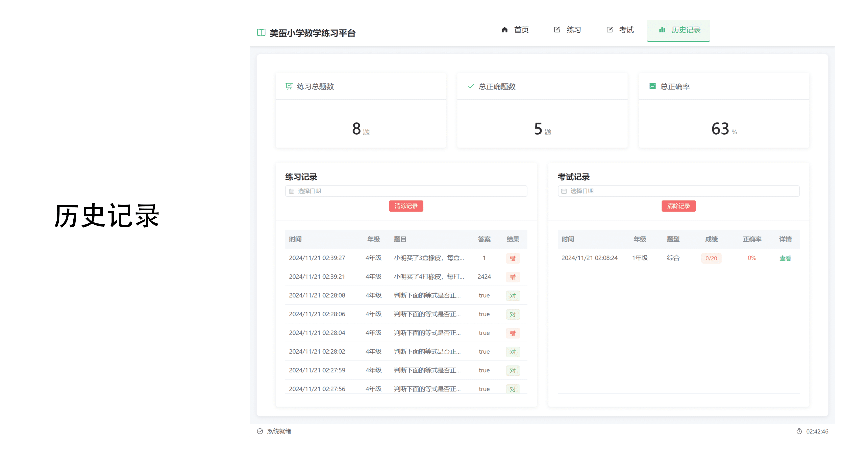Viewport: 868px width, 457px height.
Task: Open the 考试 tab
Action: pyautogui.click(x=620, y=30)
